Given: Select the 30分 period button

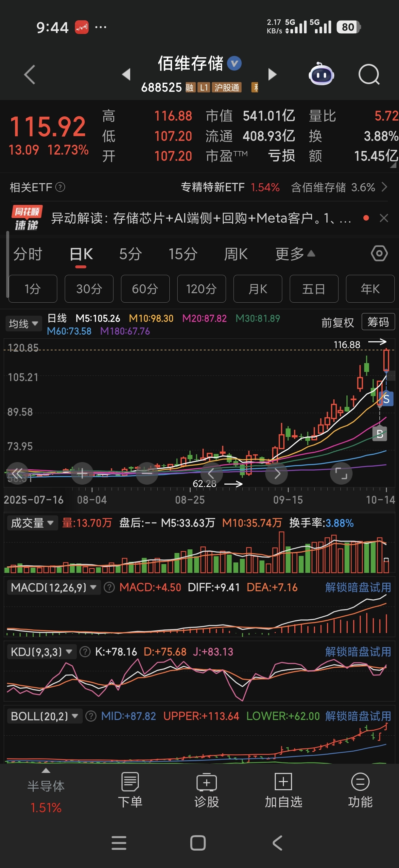Looking at the screenshot, I should tap(89, 289).
